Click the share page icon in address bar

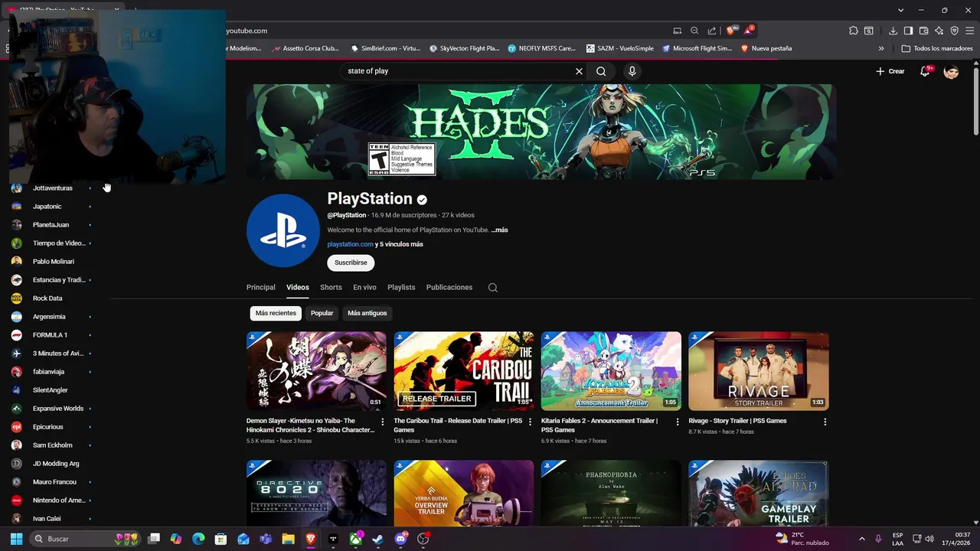point(712,31)
